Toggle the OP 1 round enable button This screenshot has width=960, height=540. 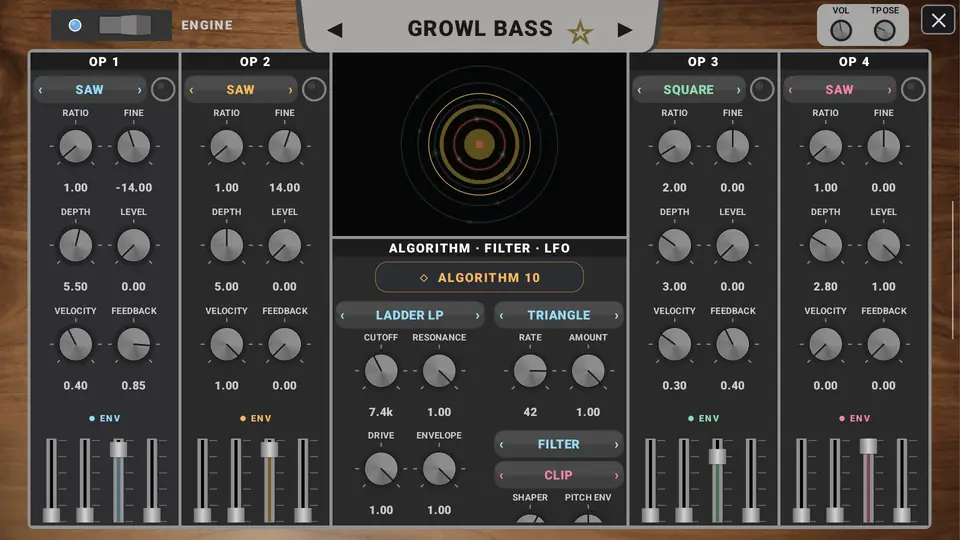coord(163,89)
